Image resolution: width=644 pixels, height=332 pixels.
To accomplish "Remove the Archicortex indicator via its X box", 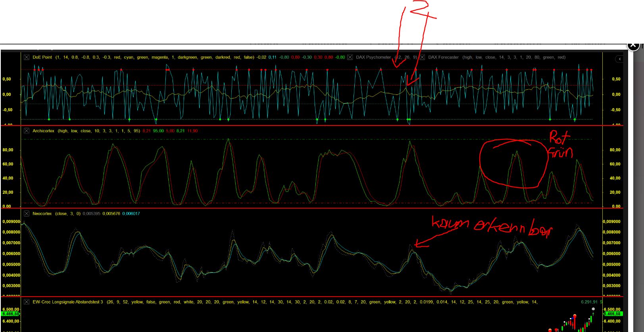I will pos(27,131).
